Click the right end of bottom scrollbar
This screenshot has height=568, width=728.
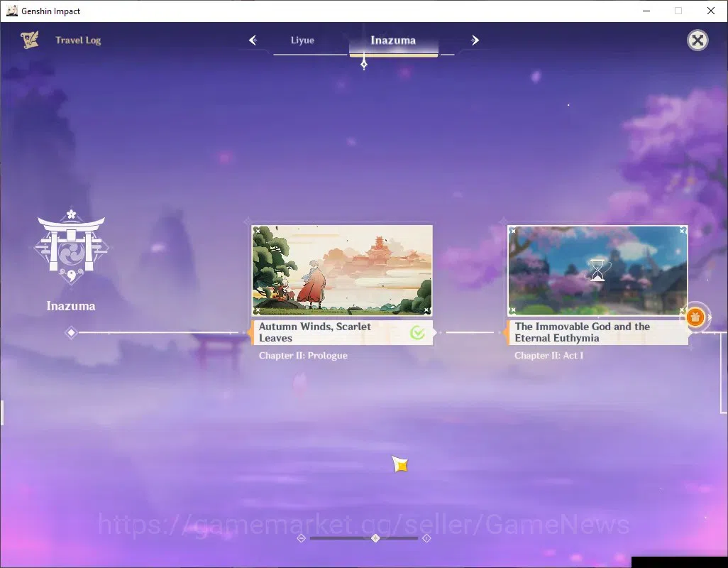point(426,538)
